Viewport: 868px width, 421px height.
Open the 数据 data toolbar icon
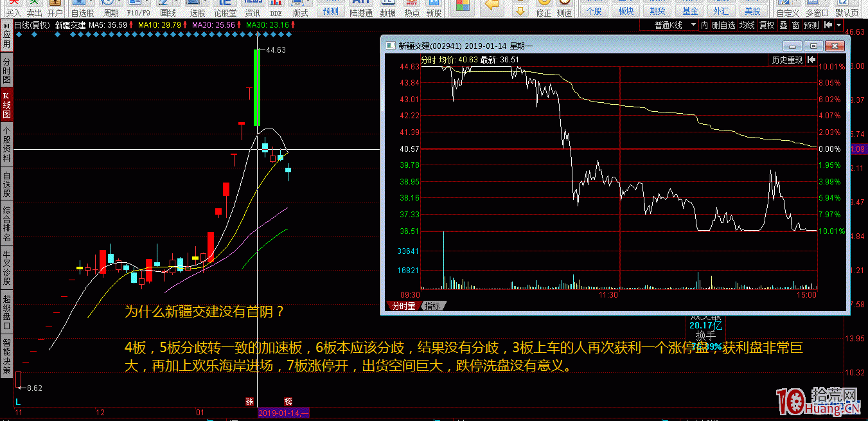[x=388, y=8]
